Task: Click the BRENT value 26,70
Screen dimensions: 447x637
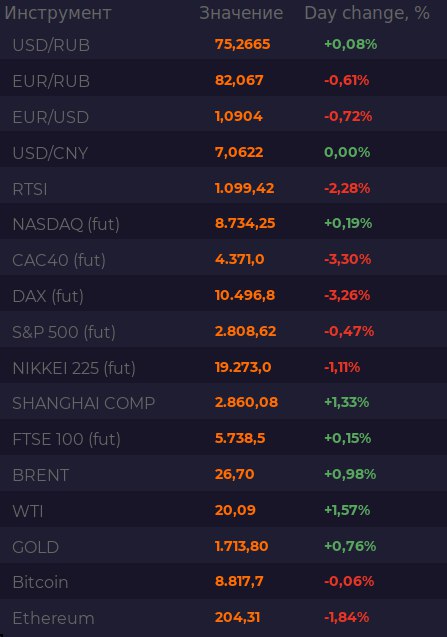Action: click(234, 474)
